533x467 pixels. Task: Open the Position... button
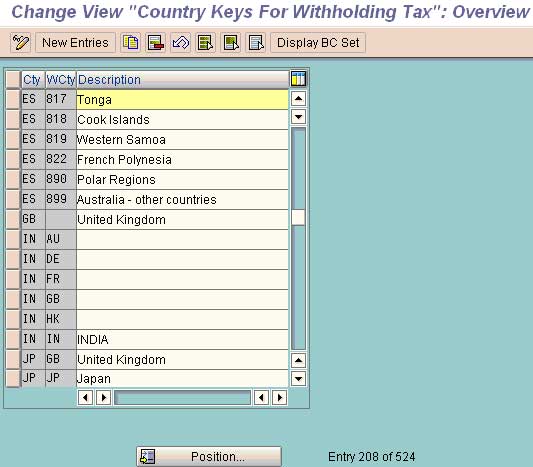(209, 456)
